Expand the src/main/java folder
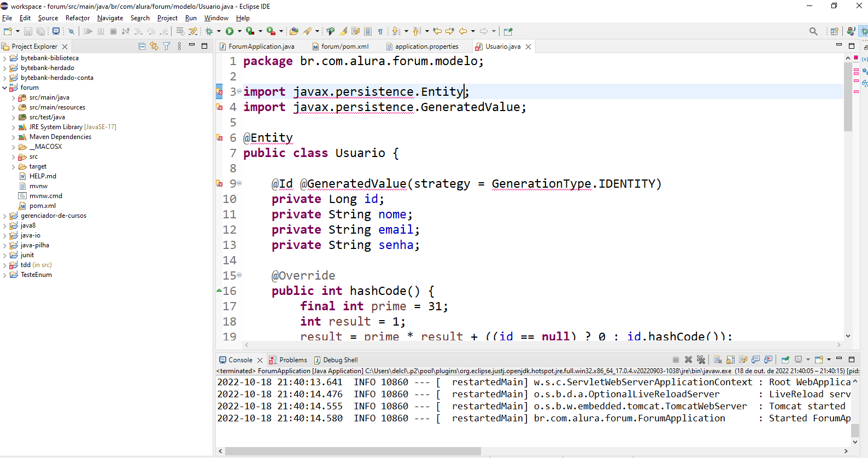The image size is (868, 458). 14,97
